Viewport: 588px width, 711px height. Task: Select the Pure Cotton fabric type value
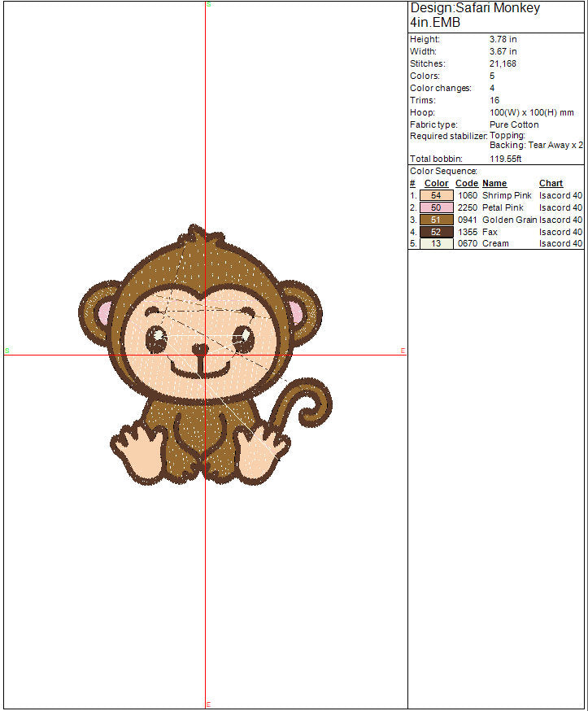[514, 124]
